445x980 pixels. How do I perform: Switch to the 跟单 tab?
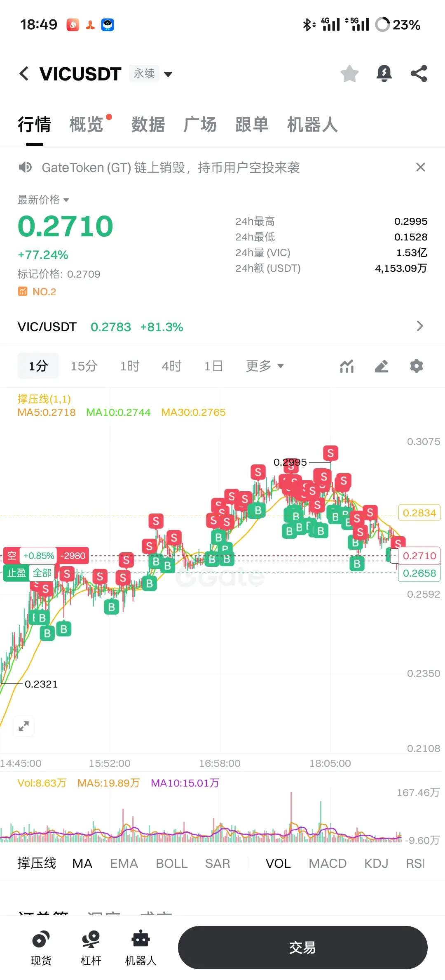252,125
